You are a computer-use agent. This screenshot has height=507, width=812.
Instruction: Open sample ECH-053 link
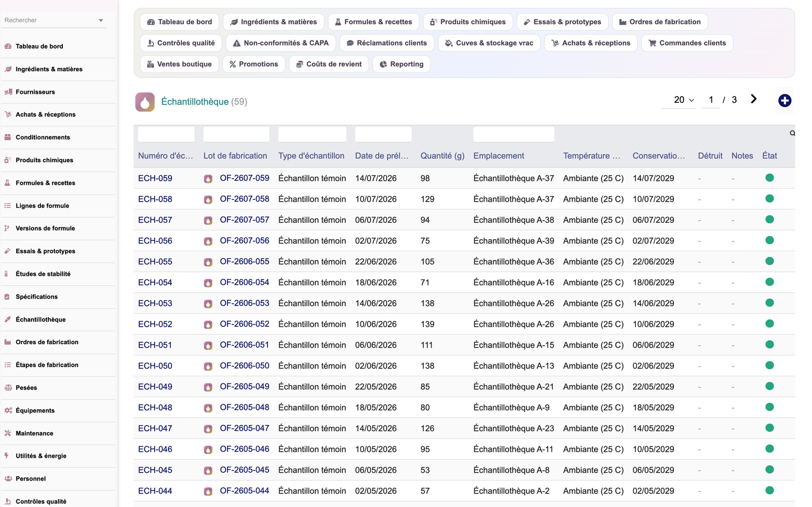(x=155, y=304)
